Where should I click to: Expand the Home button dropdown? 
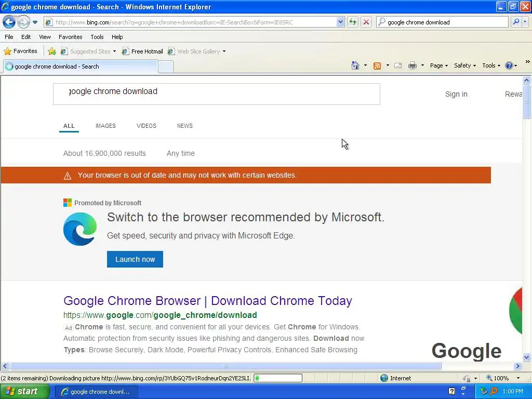[365, 65]
